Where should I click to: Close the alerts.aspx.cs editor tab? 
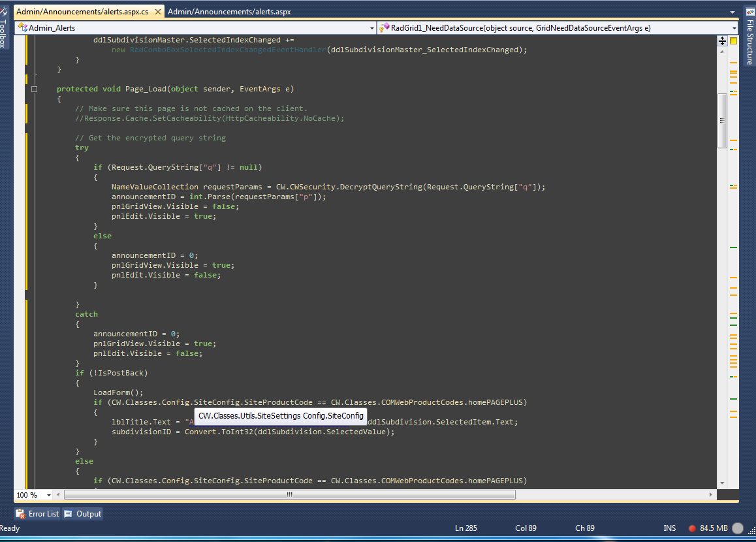[x=157, y=12]
